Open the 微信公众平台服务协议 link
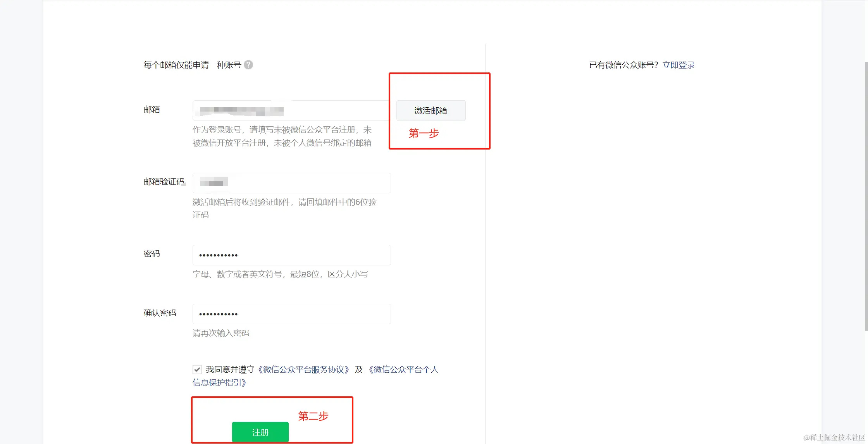This screenshot has height=444, width=868. click(303, 369)
